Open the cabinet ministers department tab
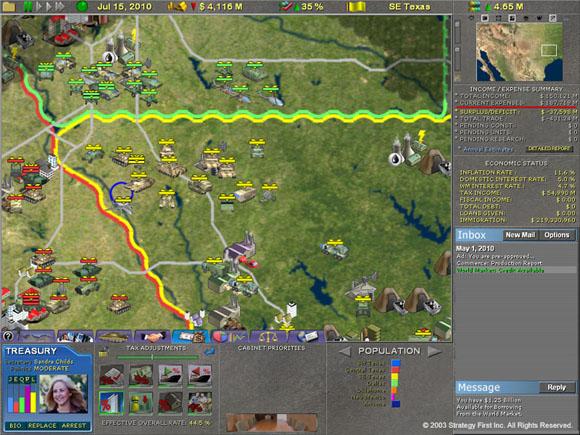This screenshot has height=435, width=580. (75, 336)
